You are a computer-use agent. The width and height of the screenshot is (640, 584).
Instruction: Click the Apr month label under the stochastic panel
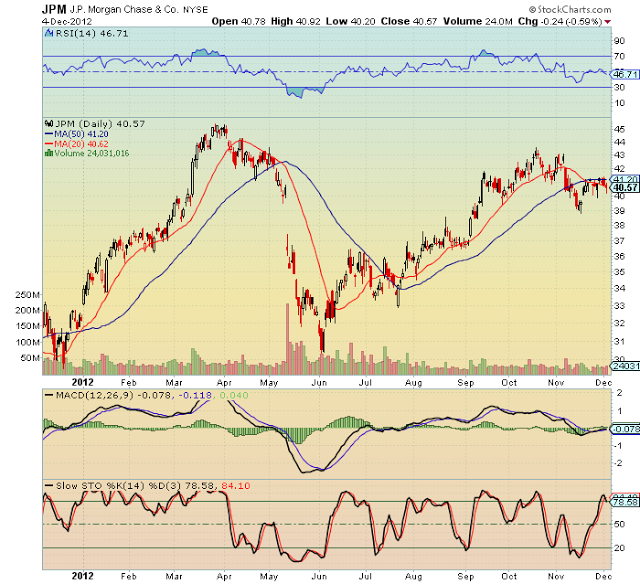(224, 576)
